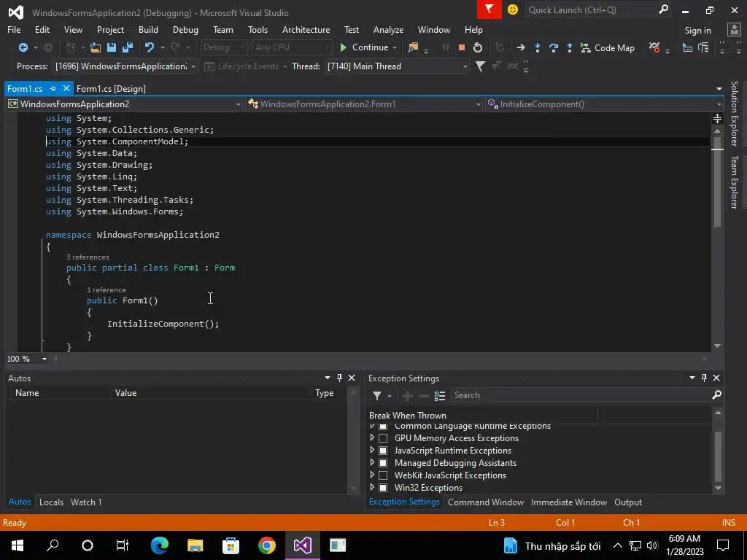747x560 pixels.
Task: Expand JavaScript Runtime Exceptions node
Action: 372,450
